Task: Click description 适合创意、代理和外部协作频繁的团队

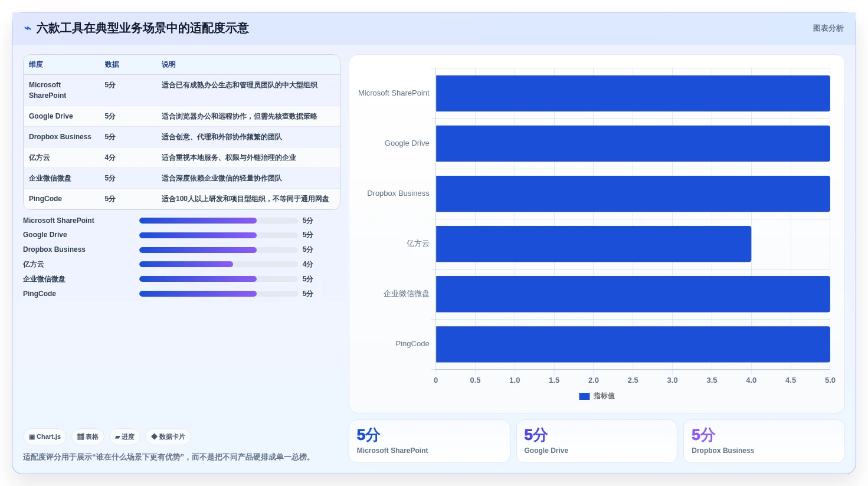Action: (x=222, y=137)
